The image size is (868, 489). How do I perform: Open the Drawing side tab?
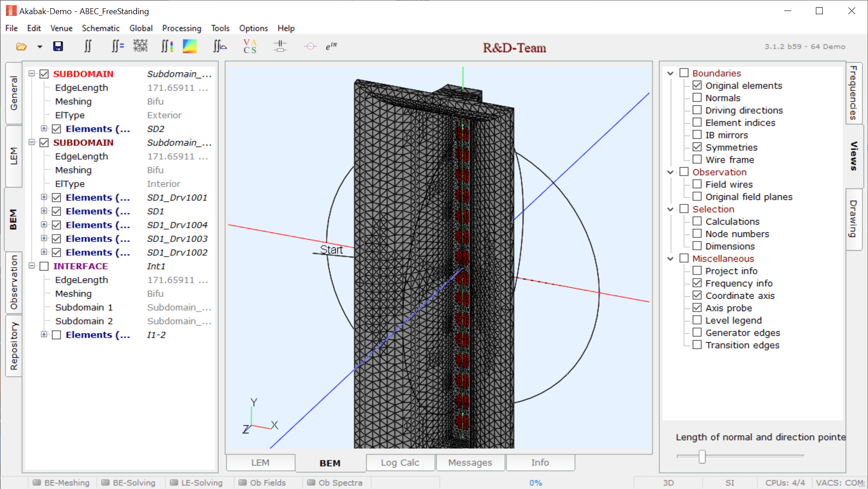click(x=853, y=219)
